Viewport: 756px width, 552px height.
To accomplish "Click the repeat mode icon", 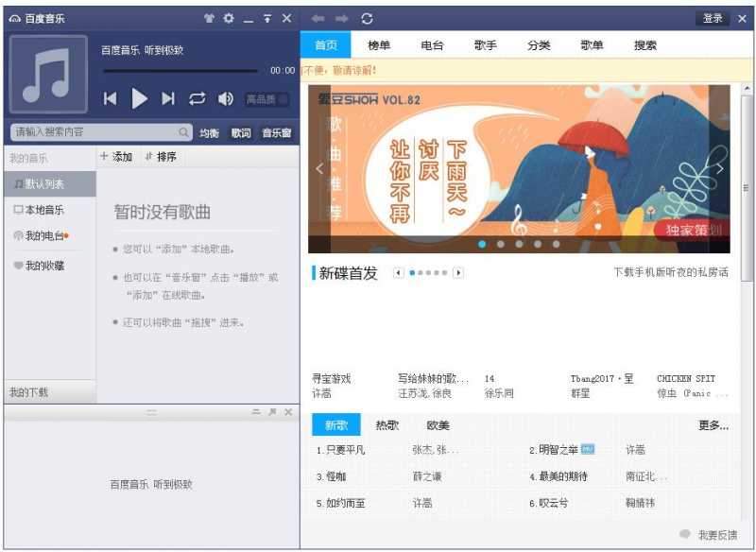I will 198,98.
